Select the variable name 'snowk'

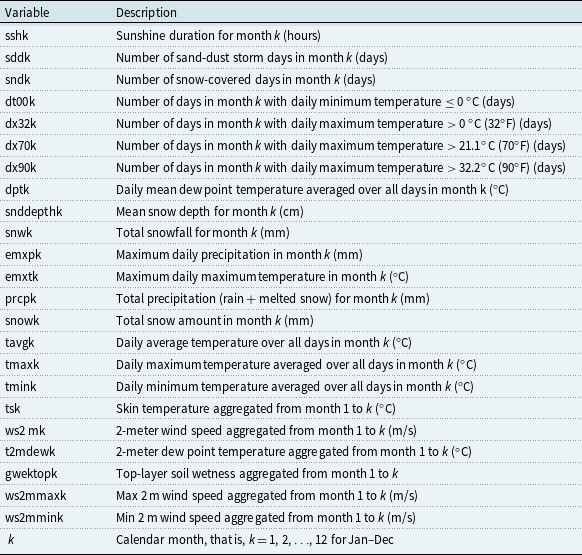tap(22, 320)
